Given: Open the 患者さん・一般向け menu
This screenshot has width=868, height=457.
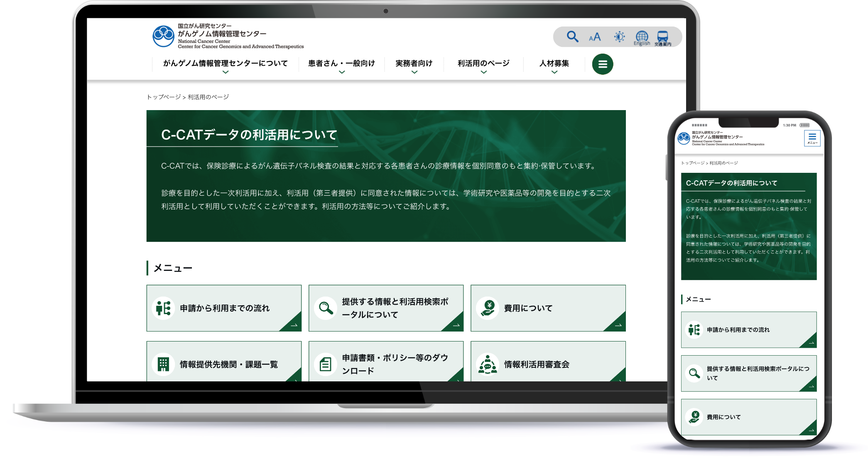Looking at the screenshot, I should coord(341,63).
